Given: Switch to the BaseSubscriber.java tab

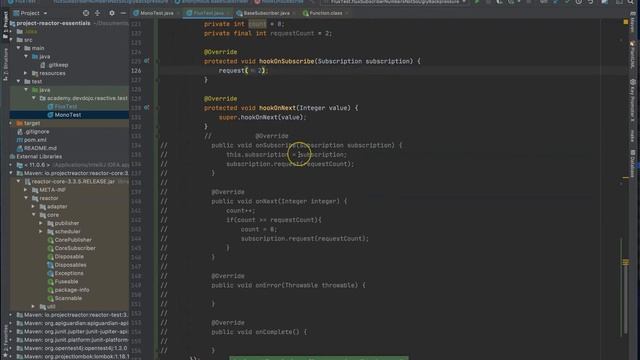Looking at the screenshot, I should coord(266,13).
